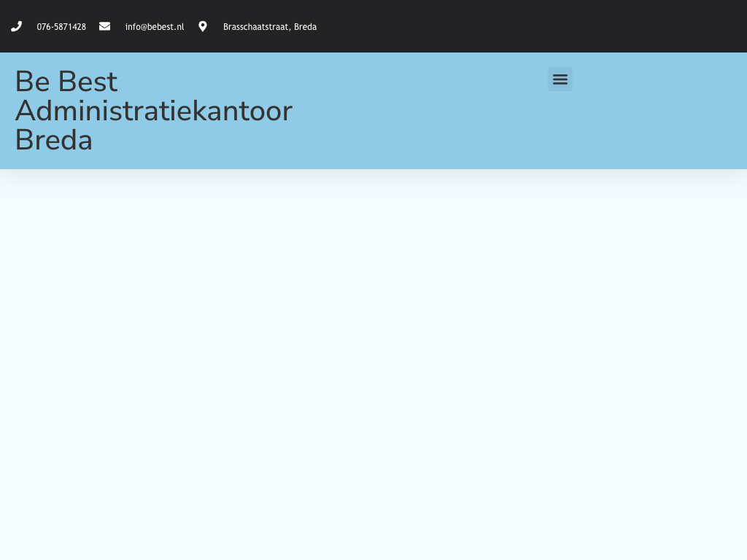Image resolution: width=747 pixels, height=560 pixels.
Task: Click blue header space between title and menu
Action: point(423,109)
